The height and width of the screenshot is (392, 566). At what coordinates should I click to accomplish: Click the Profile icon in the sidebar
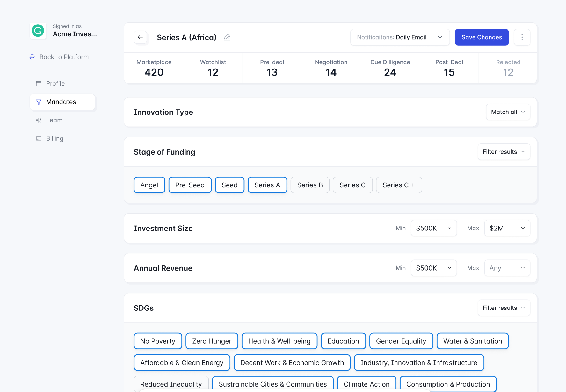tap(39, 83)
